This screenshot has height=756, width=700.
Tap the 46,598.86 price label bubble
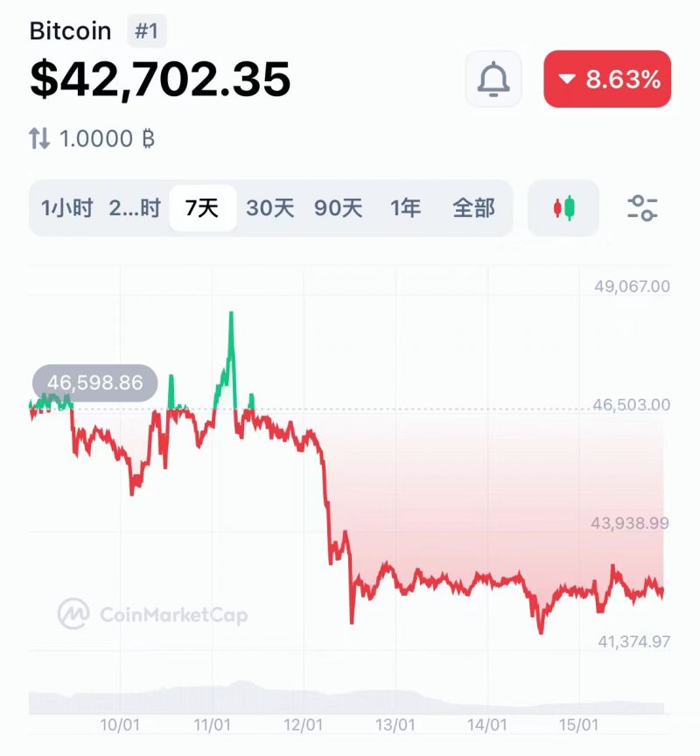[95, 383]
